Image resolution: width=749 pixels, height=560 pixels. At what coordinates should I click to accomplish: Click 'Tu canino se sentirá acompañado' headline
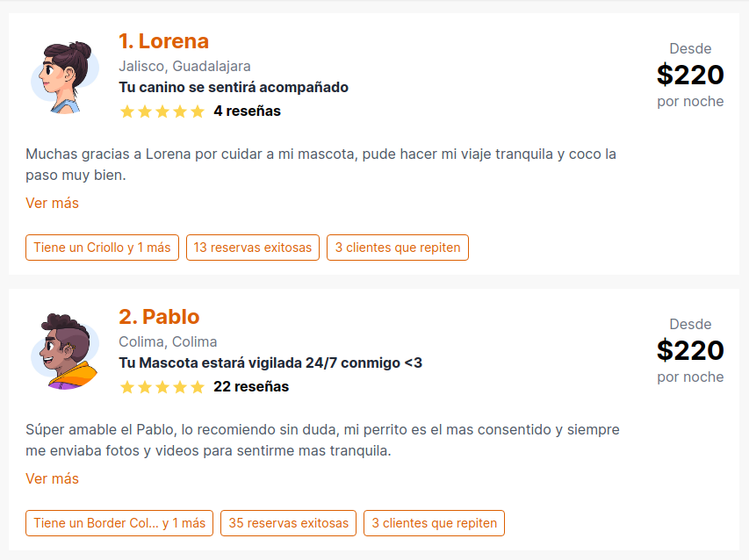point(234,88)
